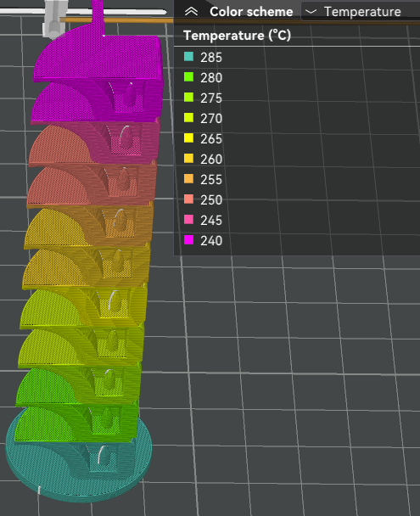Click the 270 temperature color swatch

pos(188,118)
